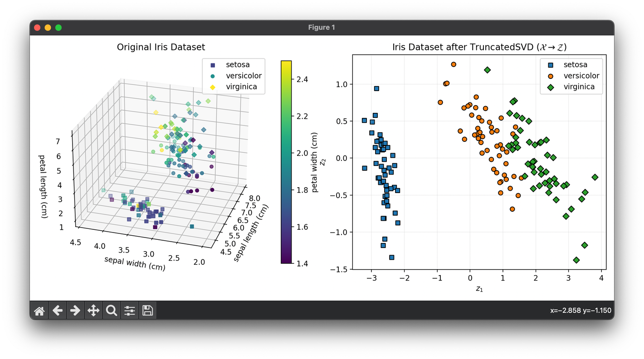Click the setosa square marker in the 3D legend
Image resolution: width=644 pixels, height=359 pixels.
pyautogui.click(x=213, y=65)
